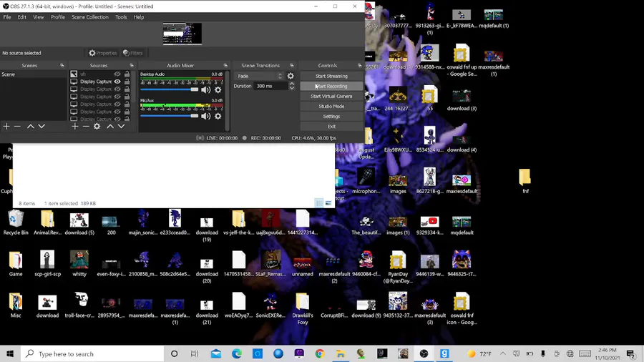Click the Properties button above Sources
This screenshot has width=644, height=362.
(102, 53)
